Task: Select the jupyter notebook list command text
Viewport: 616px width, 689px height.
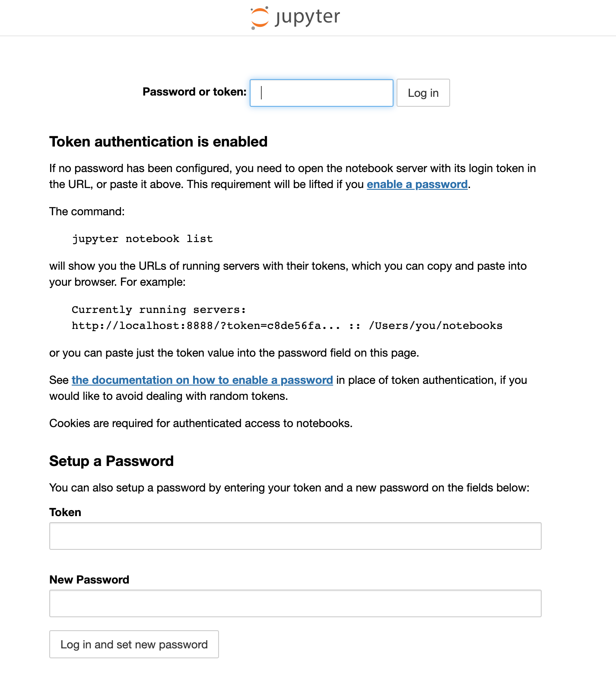Action: [143, 238]
